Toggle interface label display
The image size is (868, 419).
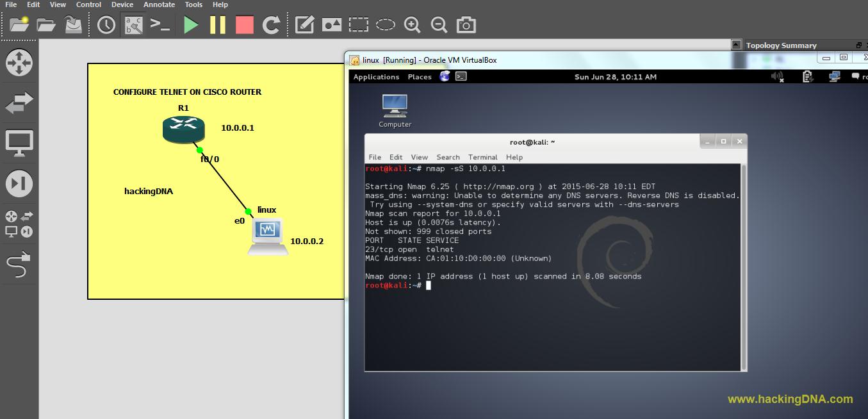(x=133, y=24)
